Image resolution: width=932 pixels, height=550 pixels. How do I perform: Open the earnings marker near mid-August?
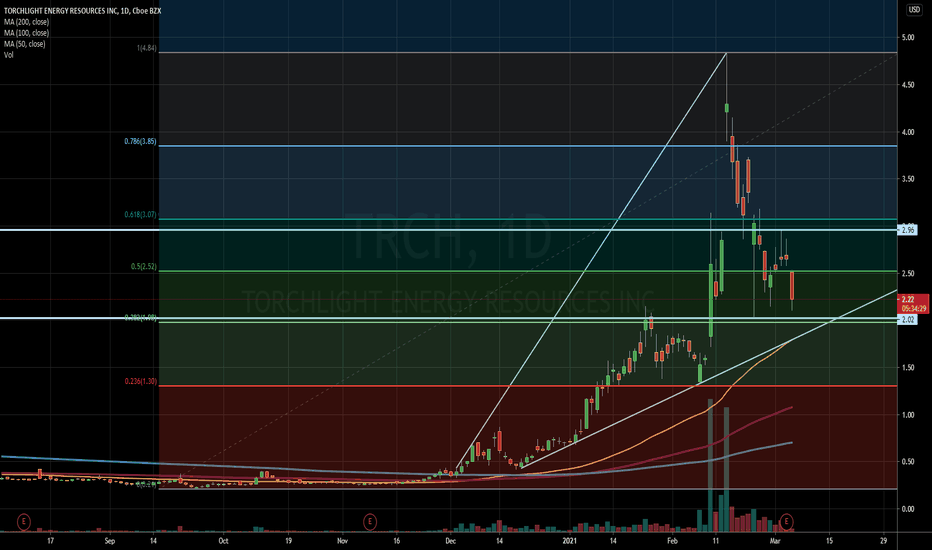23,522
